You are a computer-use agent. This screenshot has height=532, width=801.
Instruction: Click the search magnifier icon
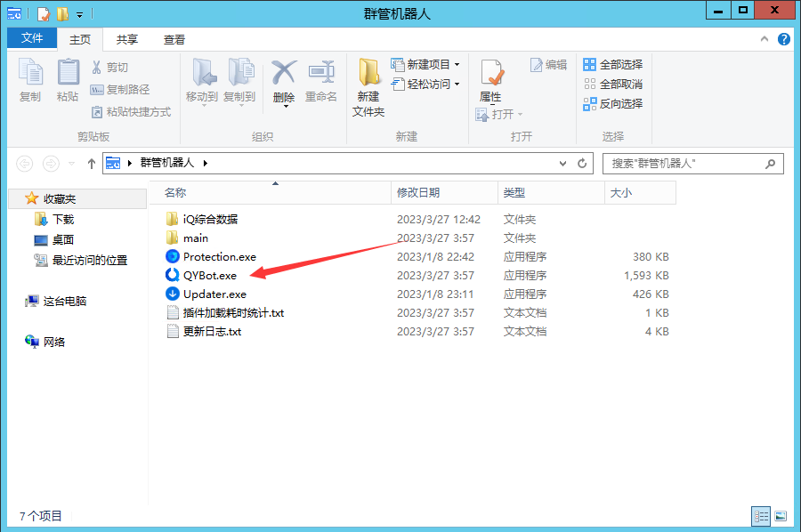pyautogui.click(x=771, y=164)
